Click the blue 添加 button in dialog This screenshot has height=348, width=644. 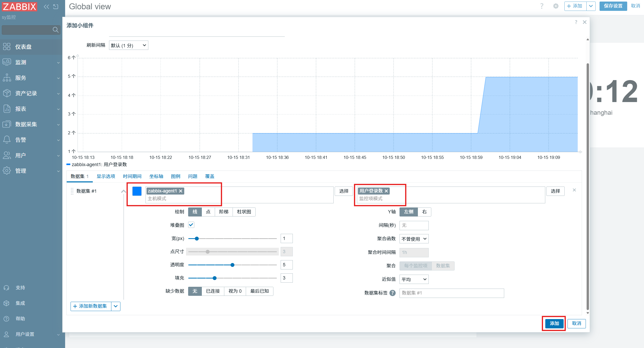click(x=554, y=323)
